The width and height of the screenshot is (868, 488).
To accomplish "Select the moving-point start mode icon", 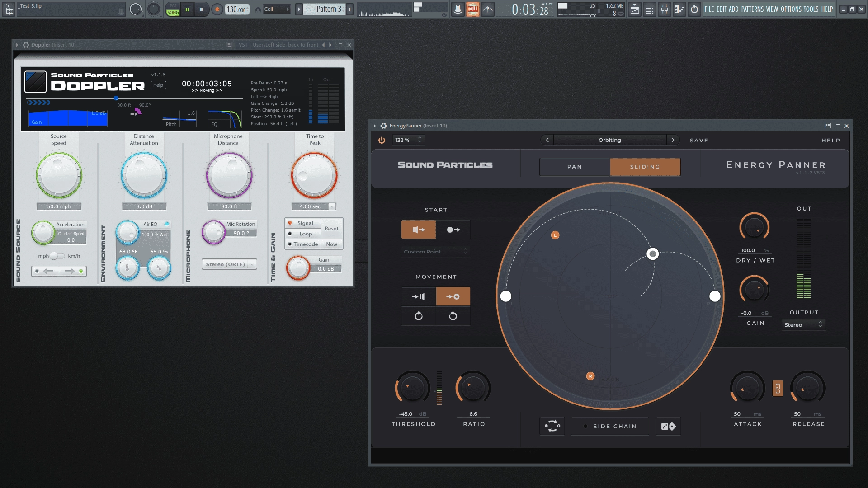I will click(453, 230).
